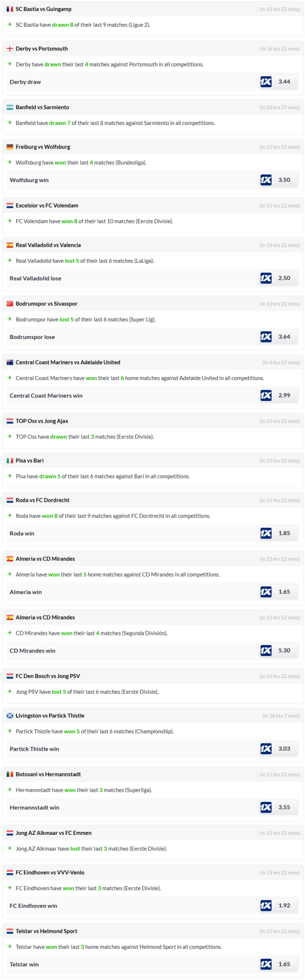
Task: Open the 1X bookmaker icon for Bodrumspor lose
Action: pyautogui.click(x=266, y=337)
